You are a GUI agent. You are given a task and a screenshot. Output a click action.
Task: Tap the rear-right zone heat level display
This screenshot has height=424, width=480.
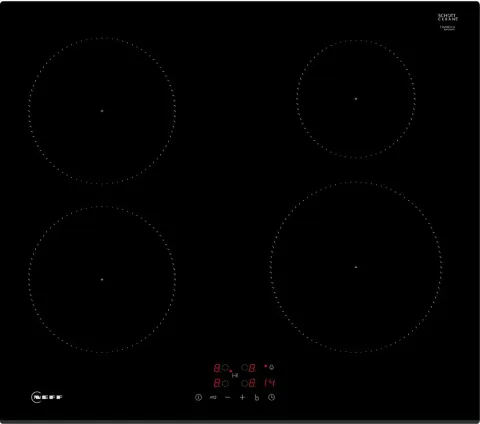(252, 368)
